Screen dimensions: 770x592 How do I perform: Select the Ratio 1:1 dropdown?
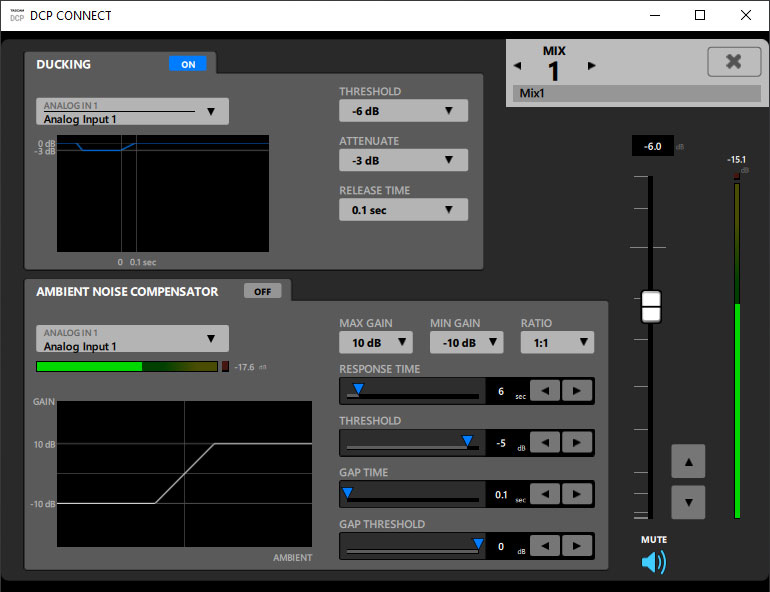click(x=557, y=343)
